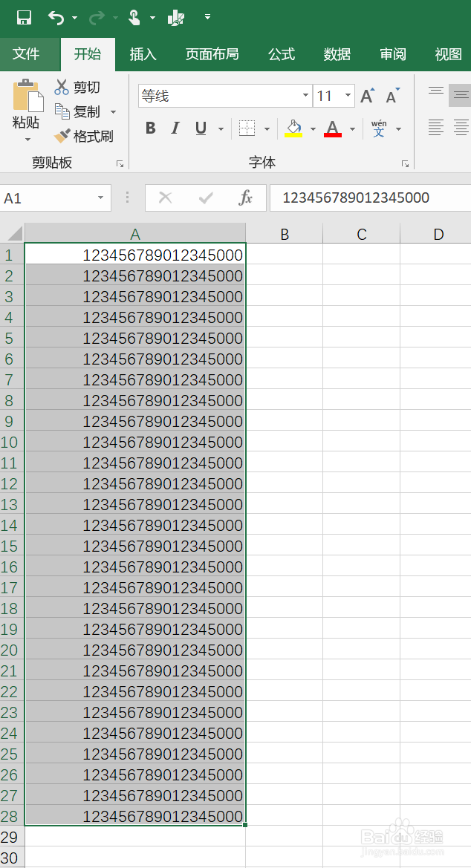Select column C header
Viewport: 471px width, 868px height.
(361, 234)
